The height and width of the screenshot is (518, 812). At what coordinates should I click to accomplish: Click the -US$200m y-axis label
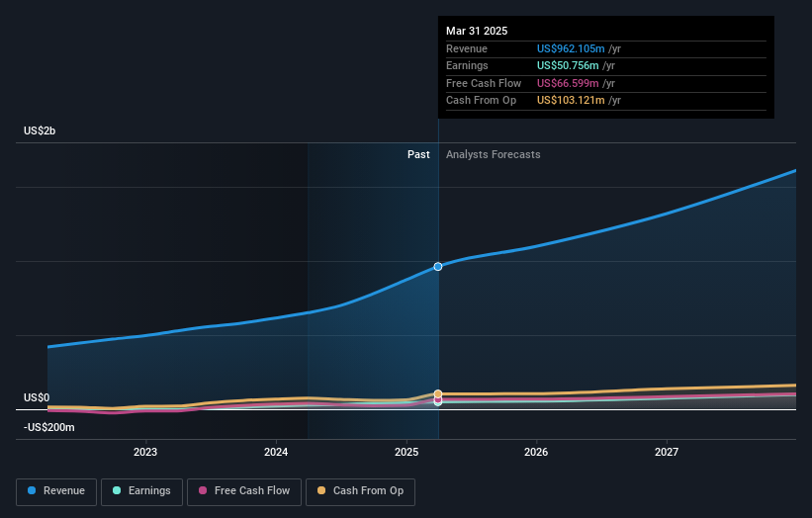[x=49, y=427]
